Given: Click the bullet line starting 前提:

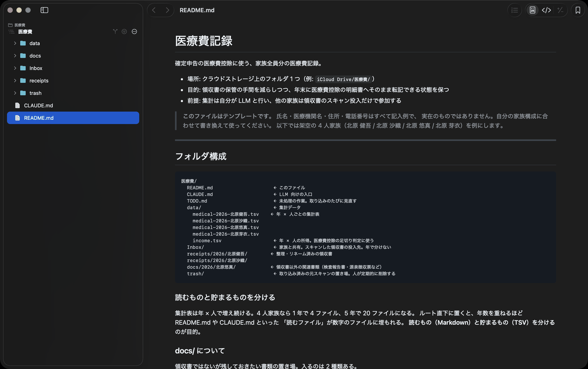Looking at the screenshot, I should coord(294,101).
